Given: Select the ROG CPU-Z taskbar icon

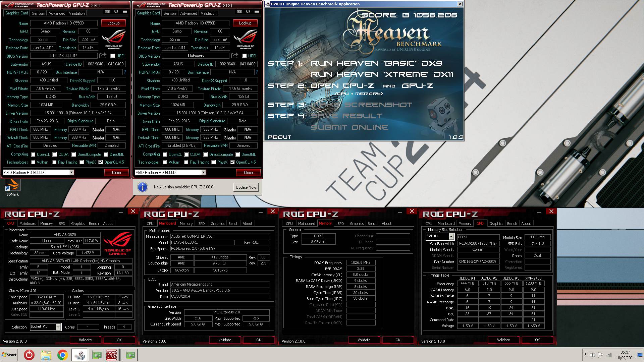Looking at the screenshot, I should pyautogui.click(x=112, y=355).
